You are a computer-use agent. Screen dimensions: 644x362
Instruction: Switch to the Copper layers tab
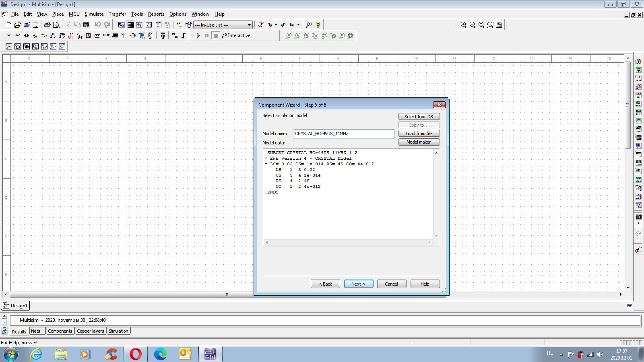91,331
